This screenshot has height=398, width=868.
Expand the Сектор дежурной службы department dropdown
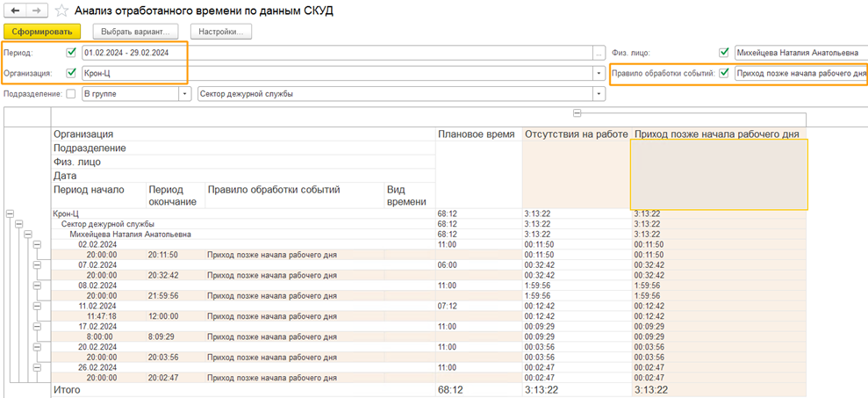pyautogui.click(x=599, y=94)
